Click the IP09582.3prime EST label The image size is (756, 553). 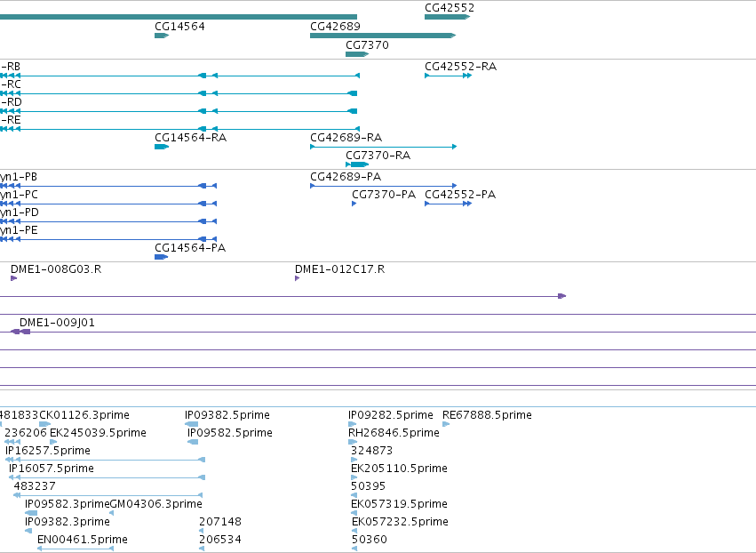tap(67, 504)
